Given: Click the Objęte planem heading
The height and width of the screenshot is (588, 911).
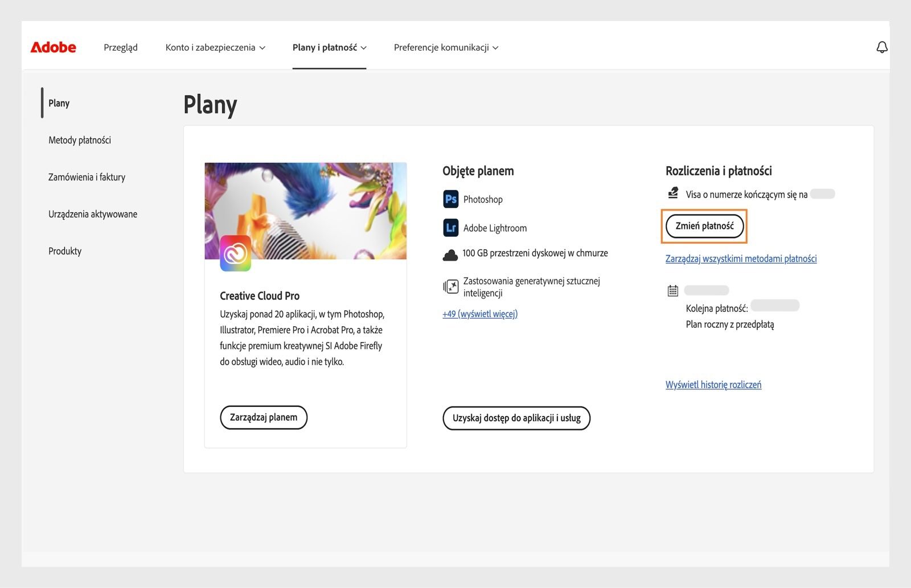Looking at the screenshot, I should (x=478, y=171).
